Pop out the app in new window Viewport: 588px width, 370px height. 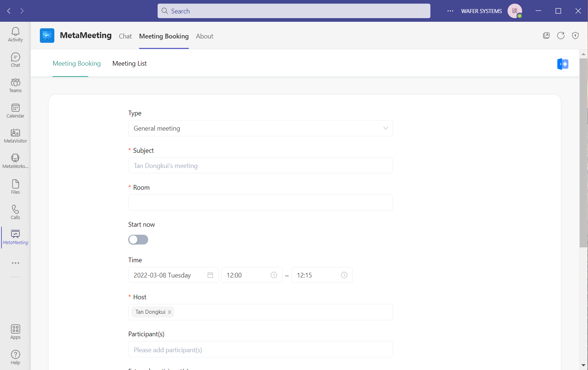click(x=546, y=36)
